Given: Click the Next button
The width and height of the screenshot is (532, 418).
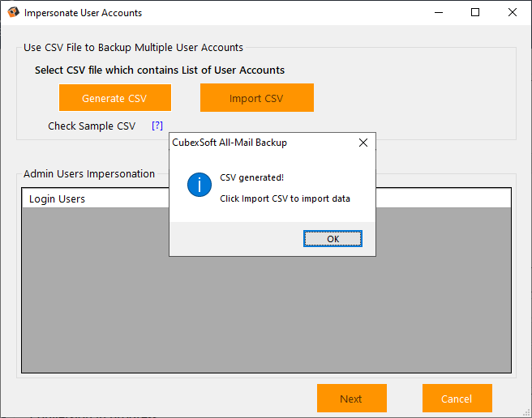Looking at the screenshot, I should click(x=351, y=399).
